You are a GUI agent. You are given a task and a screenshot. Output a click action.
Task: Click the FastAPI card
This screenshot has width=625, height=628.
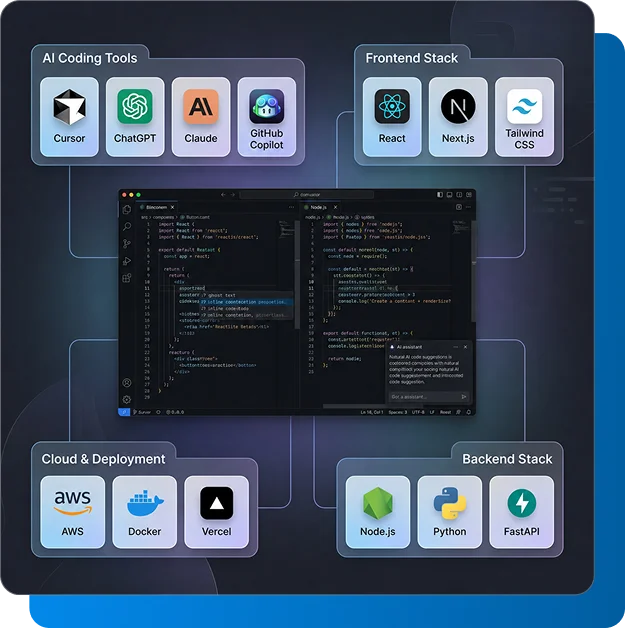522,512
